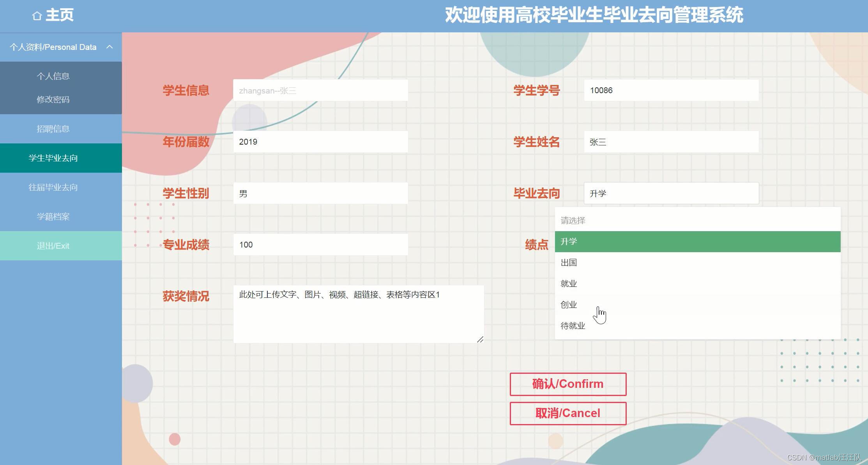Focus the 专业成绩 input with 100

[320, 245]
